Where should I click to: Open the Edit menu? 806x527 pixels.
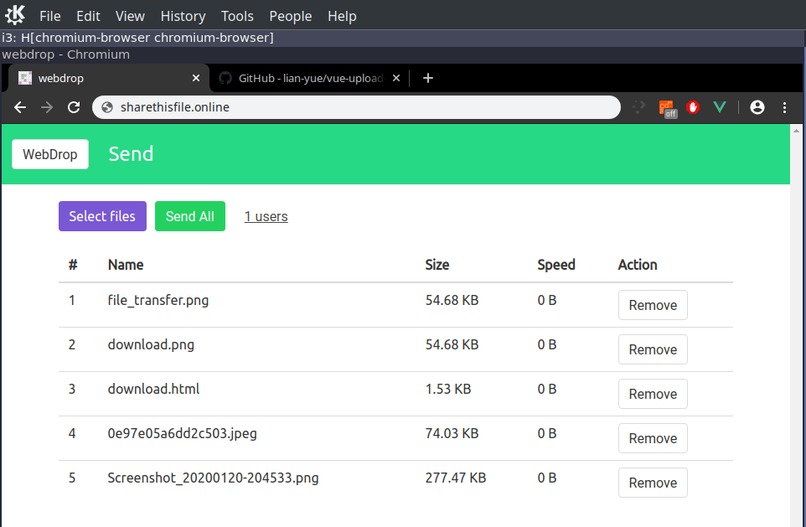click(88, 16)
